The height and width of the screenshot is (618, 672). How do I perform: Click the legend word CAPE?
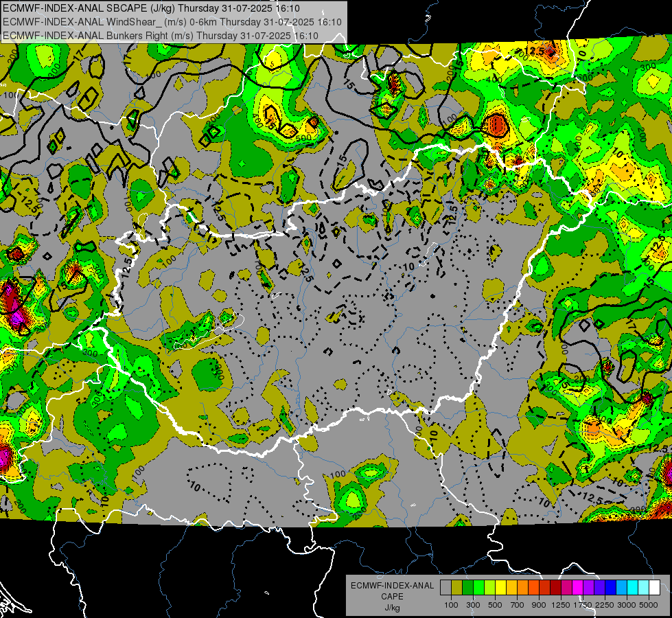click(392, 597)
